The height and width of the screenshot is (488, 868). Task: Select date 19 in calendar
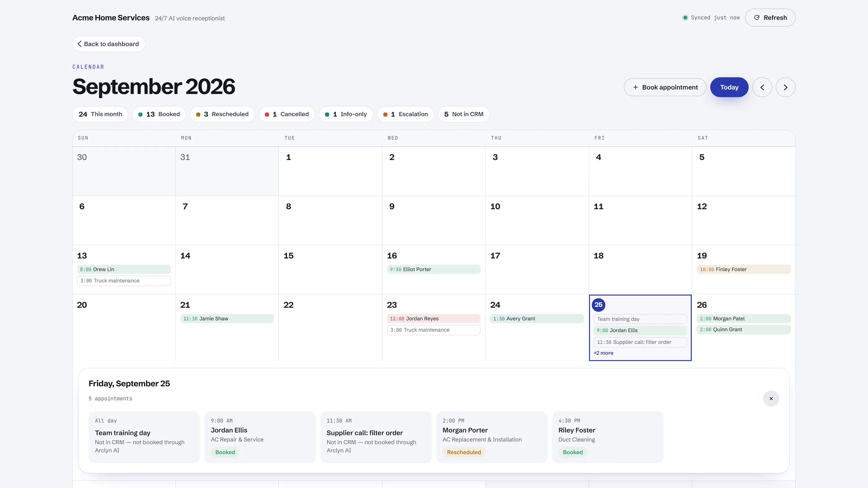pos(702,256)
